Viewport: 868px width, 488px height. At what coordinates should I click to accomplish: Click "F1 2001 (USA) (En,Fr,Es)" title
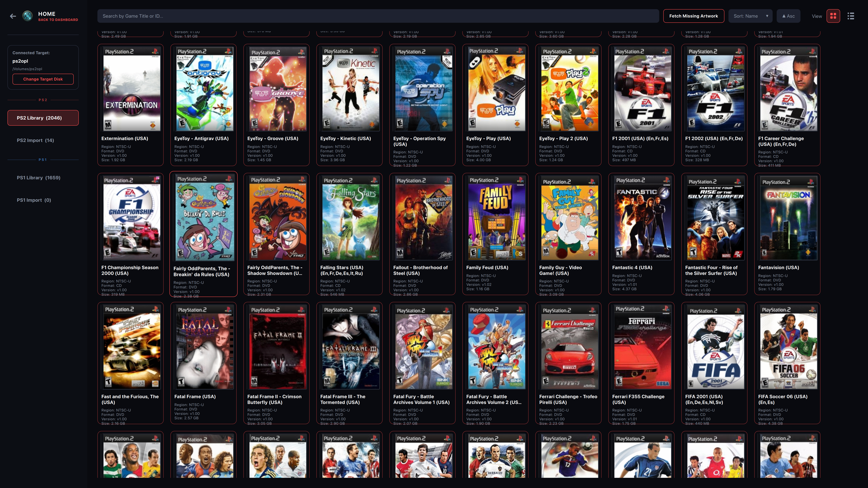(640, 139)
